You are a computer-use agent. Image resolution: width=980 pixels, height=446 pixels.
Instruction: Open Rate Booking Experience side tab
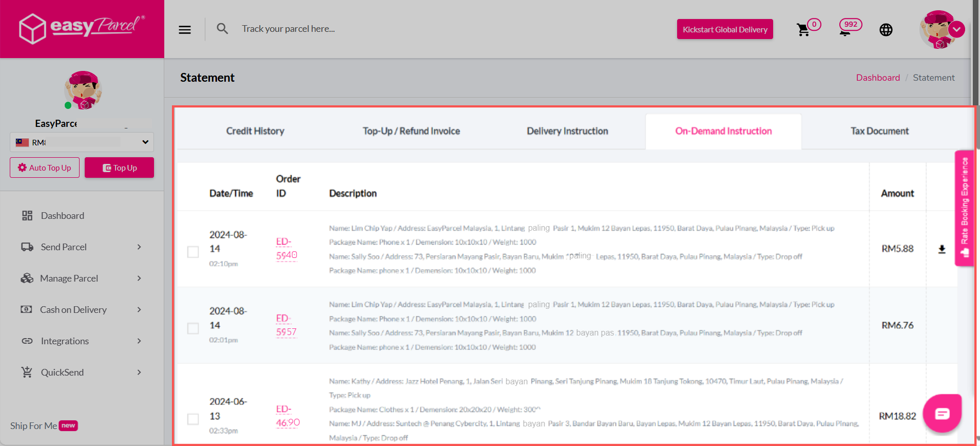965,208
